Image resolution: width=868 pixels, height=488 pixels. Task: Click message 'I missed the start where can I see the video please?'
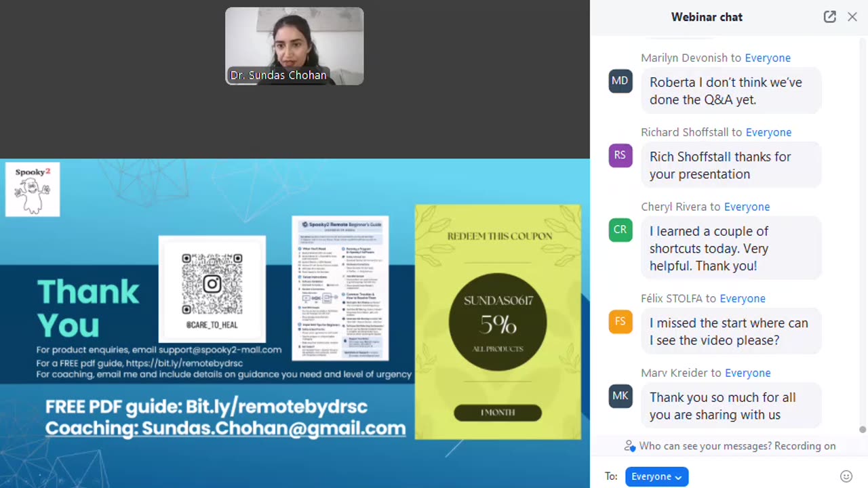point(731,331)
